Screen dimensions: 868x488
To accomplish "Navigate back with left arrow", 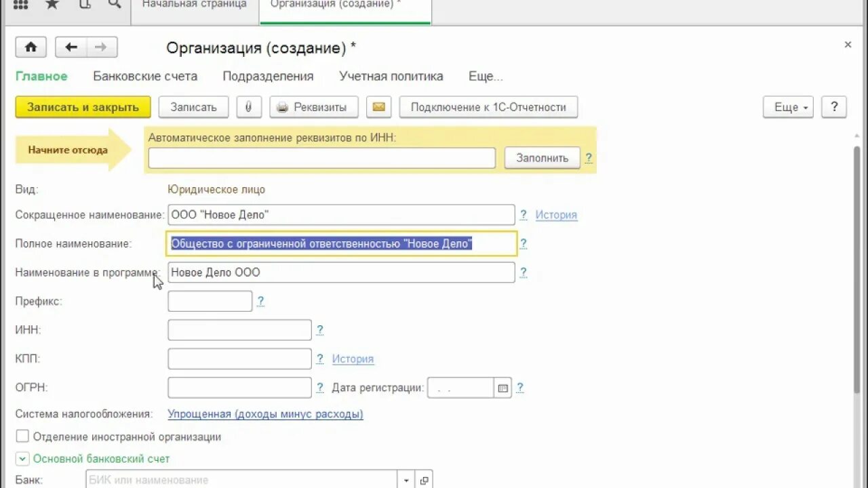I will pos(71,47).
